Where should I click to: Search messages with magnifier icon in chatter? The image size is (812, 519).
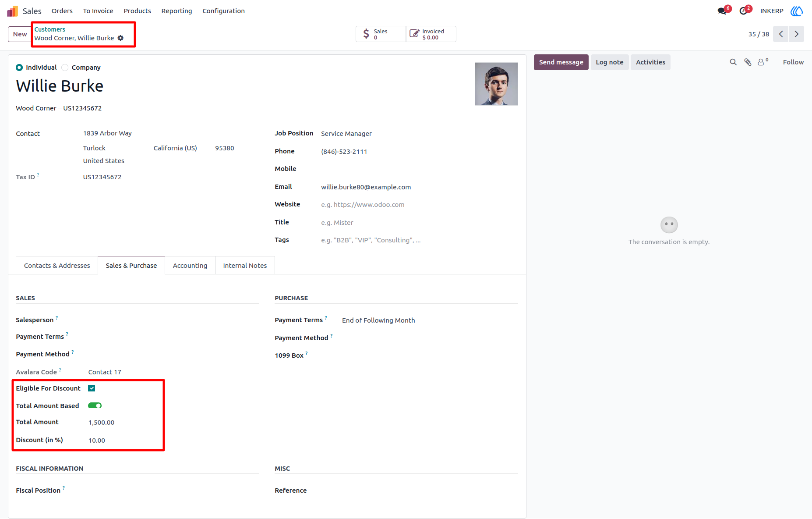(733, 62)
